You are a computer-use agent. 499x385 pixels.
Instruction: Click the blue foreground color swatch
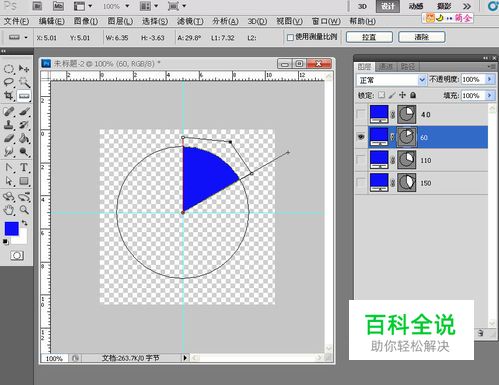click(11, 229)
